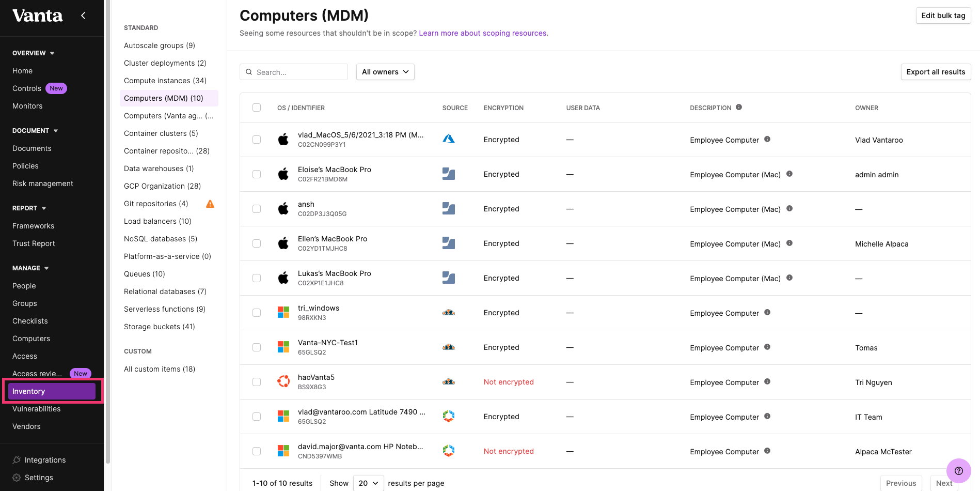Click owner Tri Nguyen
980x491 pixels.
point(873,382)
